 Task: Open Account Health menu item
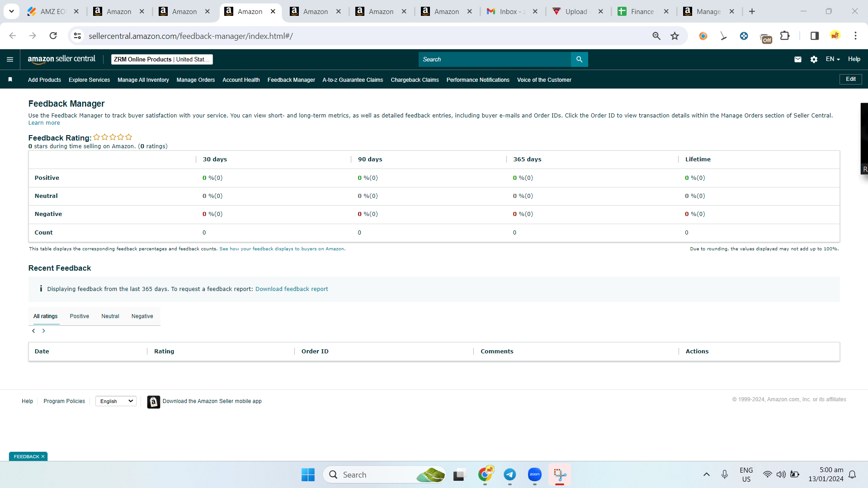(241, 80)
